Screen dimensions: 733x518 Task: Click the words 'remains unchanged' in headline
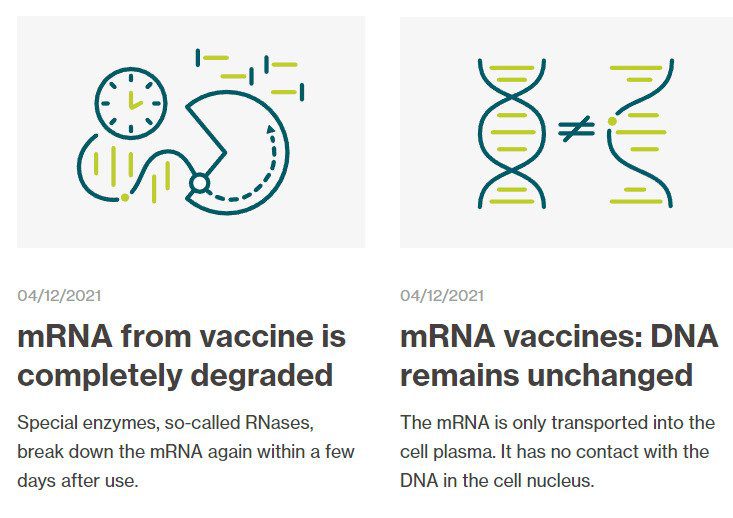tap(546, 375)
